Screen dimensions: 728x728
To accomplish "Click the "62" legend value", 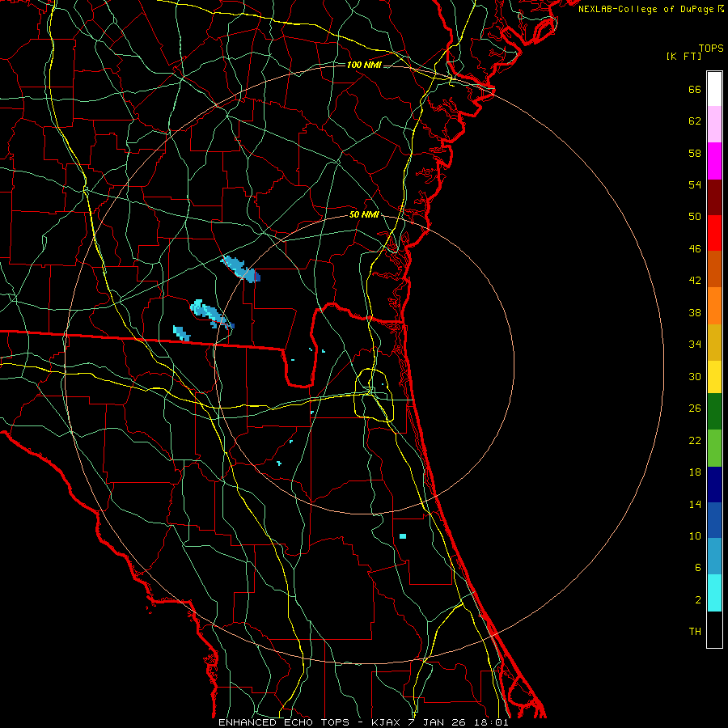I will coord(695,121).
